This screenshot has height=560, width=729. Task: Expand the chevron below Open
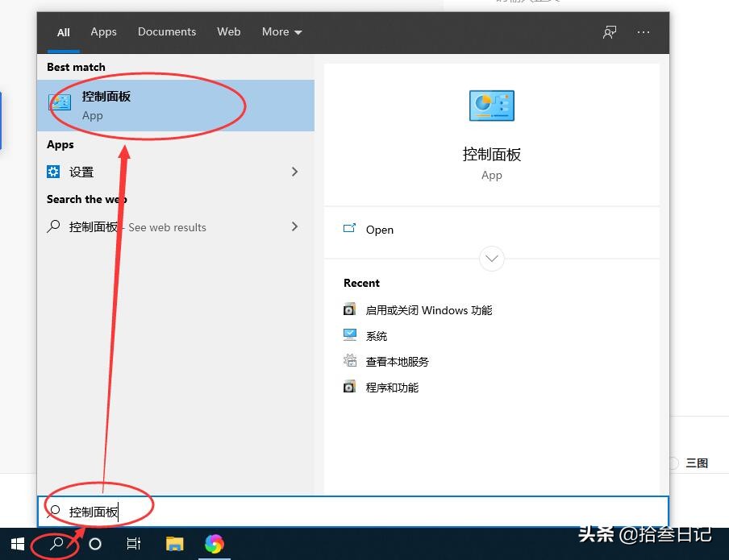point(492,259)
